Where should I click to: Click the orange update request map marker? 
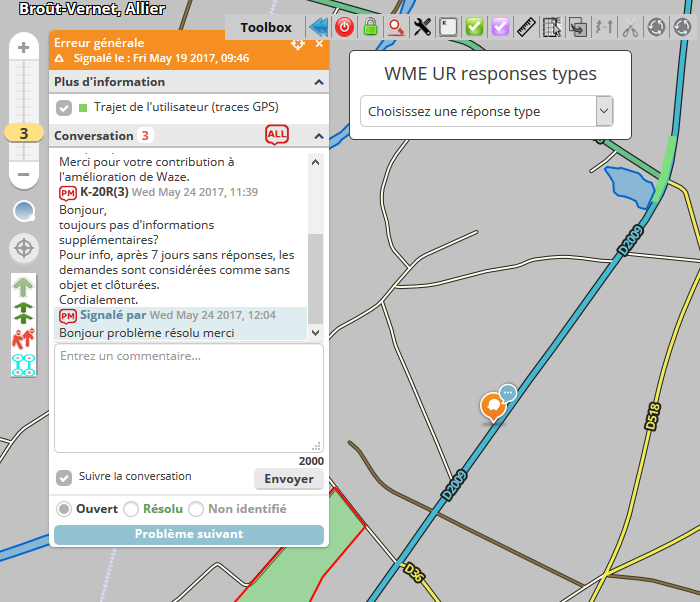493,407
